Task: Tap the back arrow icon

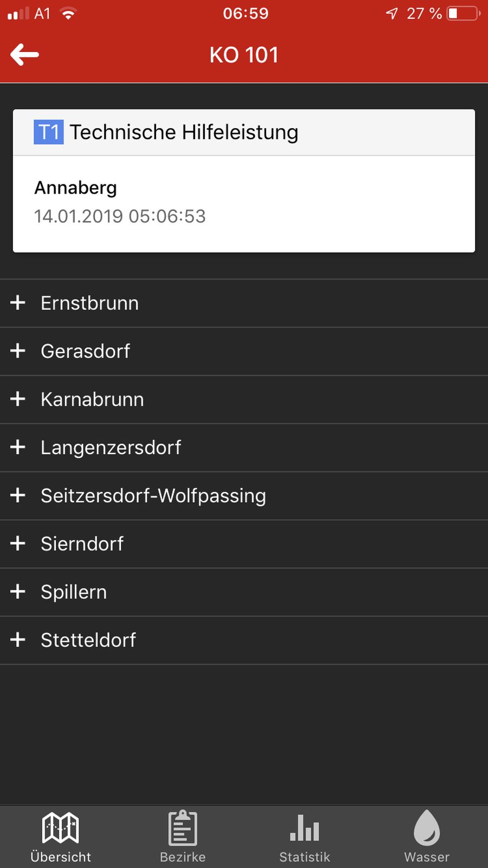Action: click(24, 55)
